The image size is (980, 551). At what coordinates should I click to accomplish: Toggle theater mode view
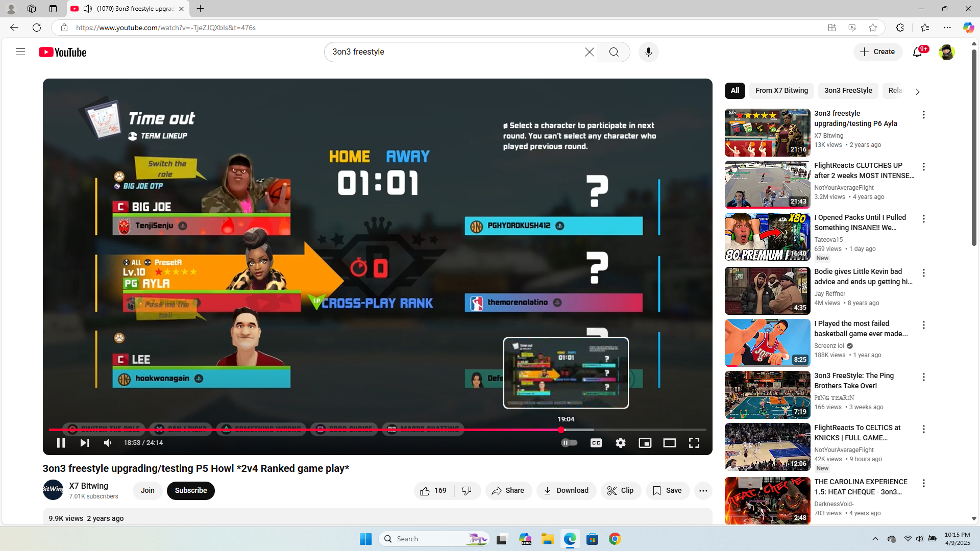(669, 443)
